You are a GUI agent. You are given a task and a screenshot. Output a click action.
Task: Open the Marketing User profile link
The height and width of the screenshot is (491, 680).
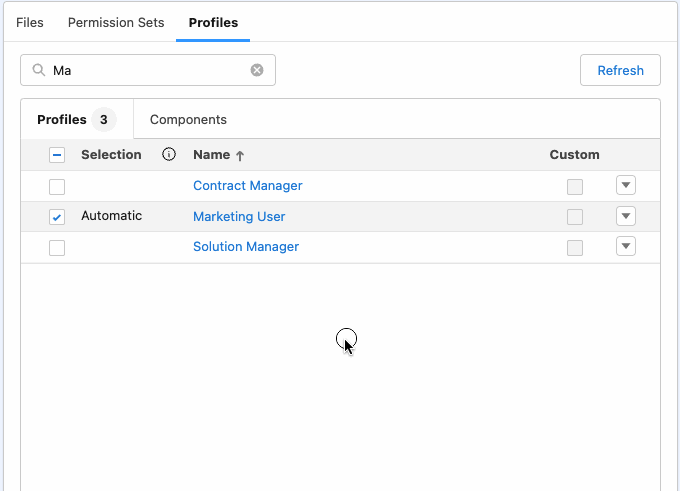[239, 217]
